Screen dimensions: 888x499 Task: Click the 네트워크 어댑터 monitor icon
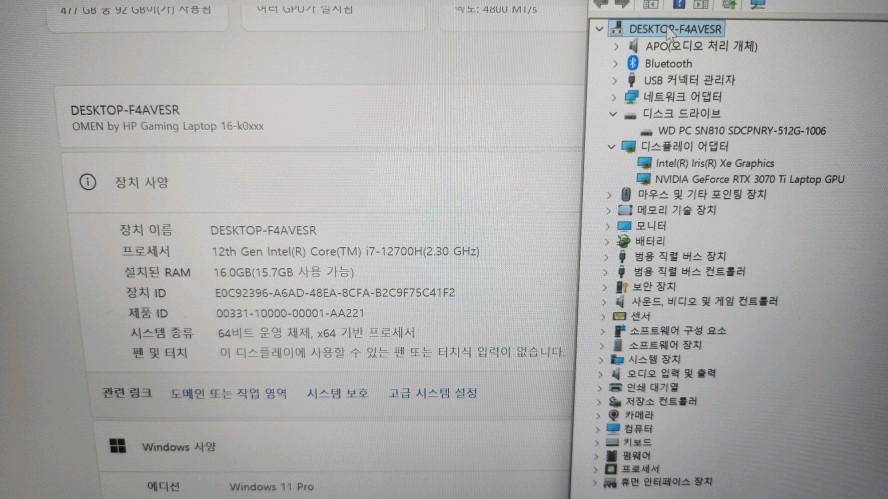pos(631,97)
